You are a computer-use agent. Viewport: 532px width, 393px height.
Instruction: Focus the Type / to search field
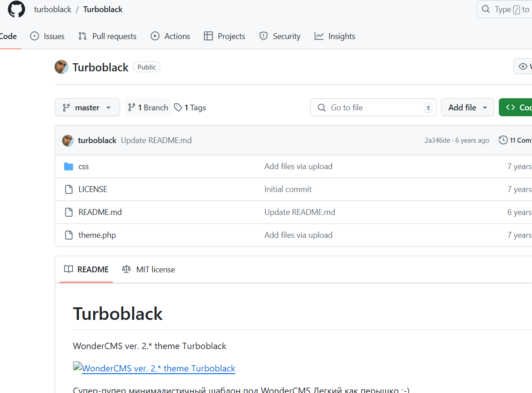click(x=505, y=9)
